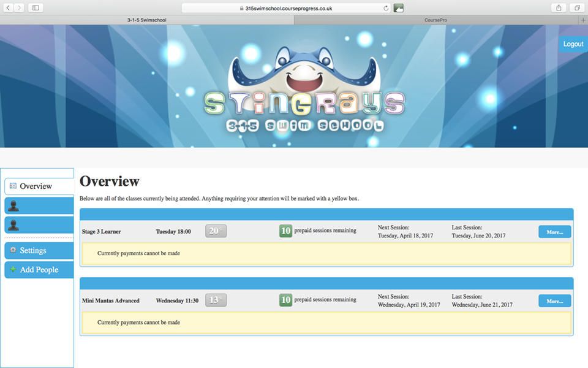The width and height of the screenshot is (588, 368).
Task: Click the Logout button
Action: (573, 44)
